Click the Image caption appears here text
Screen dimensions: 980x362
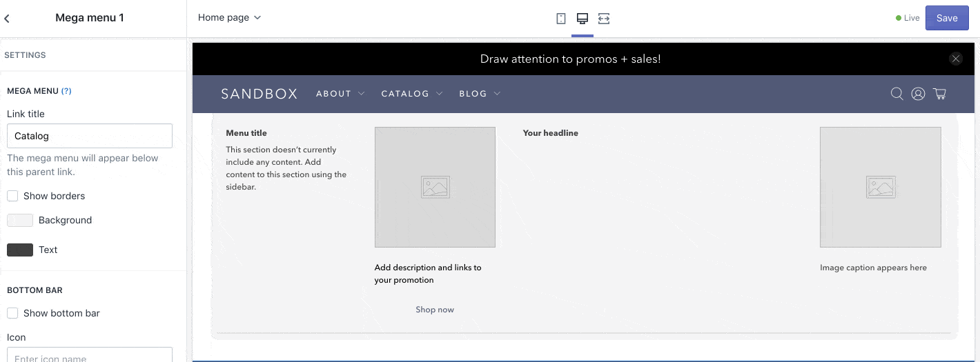(x=874, y=268)
